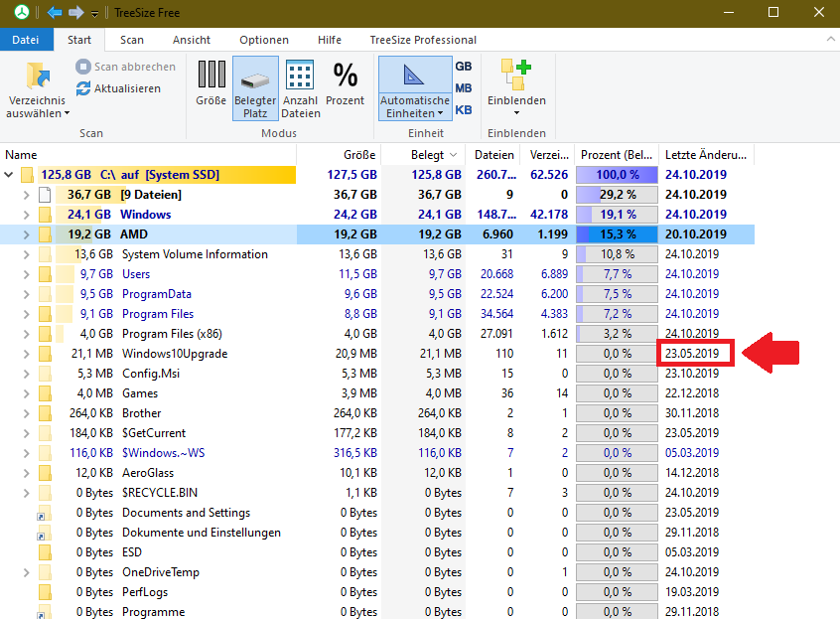Screen dimensions: 840x619
Task: Open the Optionen ribbon tab
Action: click(263, 40)
